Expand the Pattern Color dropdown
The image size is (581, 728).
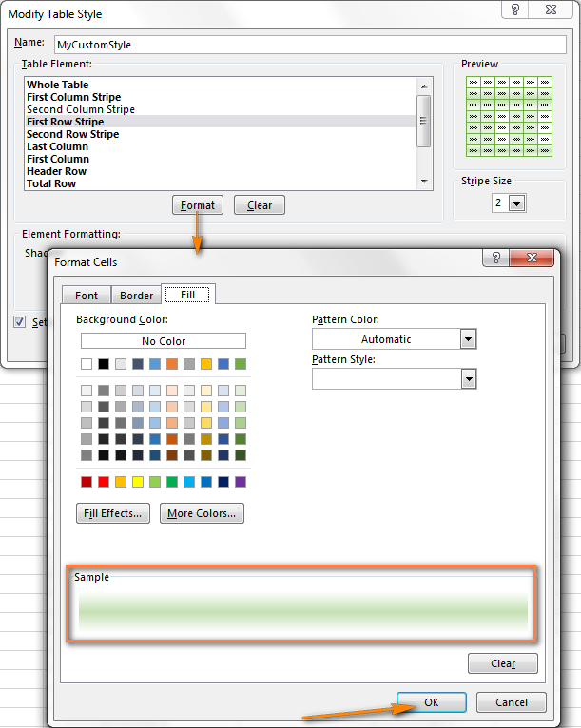click(467, 339)
